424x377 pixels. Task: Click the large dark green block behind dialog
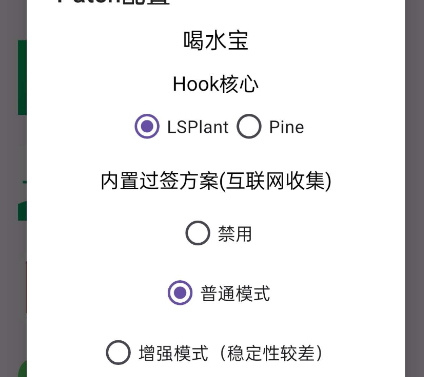pyautogui.click(x=22, y=78)
